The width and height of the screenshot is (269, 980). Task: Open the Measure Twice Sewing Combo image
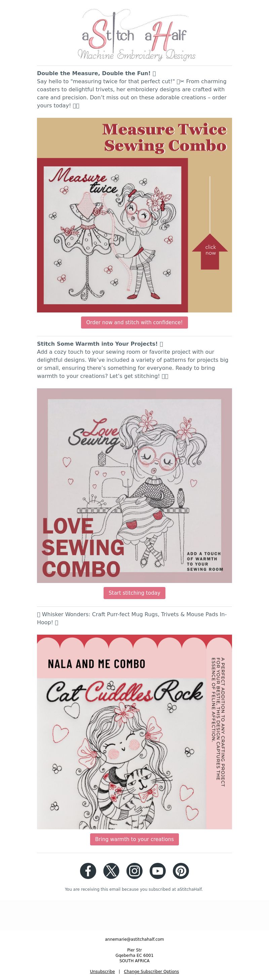(134, 215)
